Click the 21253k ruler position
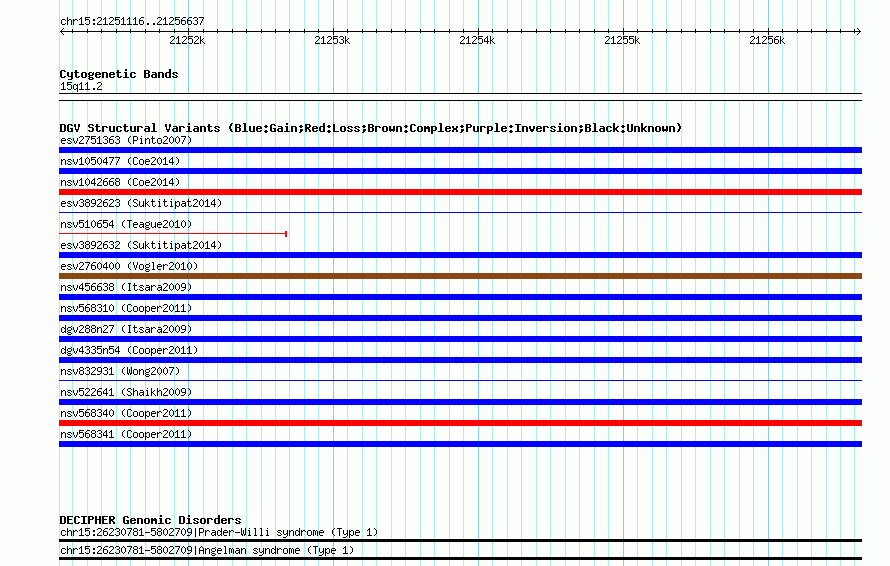The height and width of the screenshot is (566, 890). tap(332, 40)
